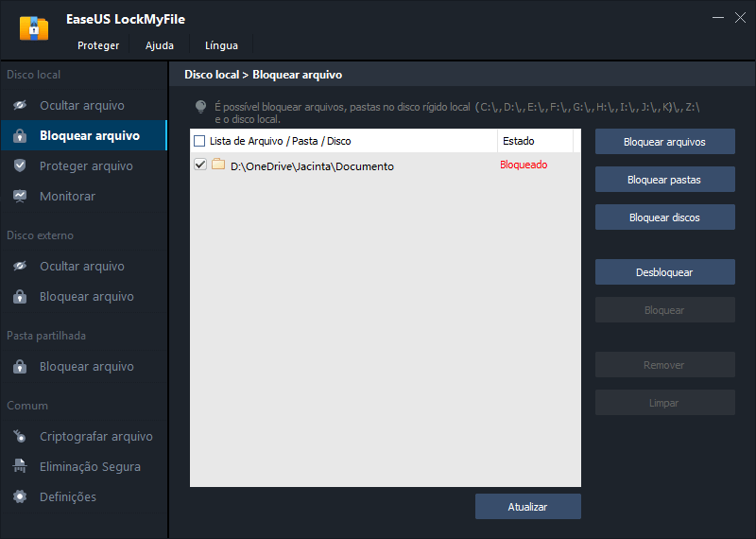Viewport: 756px width, 539px height.
Task: Uncheck the D:\OneDrive\Jacinta\Documento row checkbox
Action: coord(200,165)
